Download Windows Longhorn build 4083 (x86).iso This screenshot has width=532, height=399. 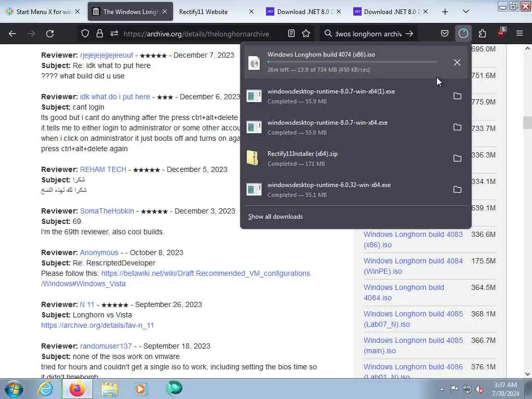coord(413,240)
